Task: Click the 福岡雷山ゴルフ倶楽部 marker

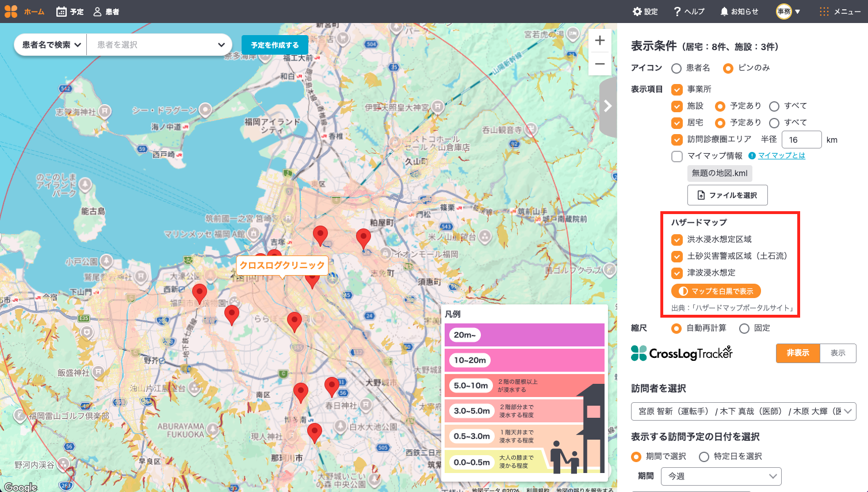Action: point(20,415)
